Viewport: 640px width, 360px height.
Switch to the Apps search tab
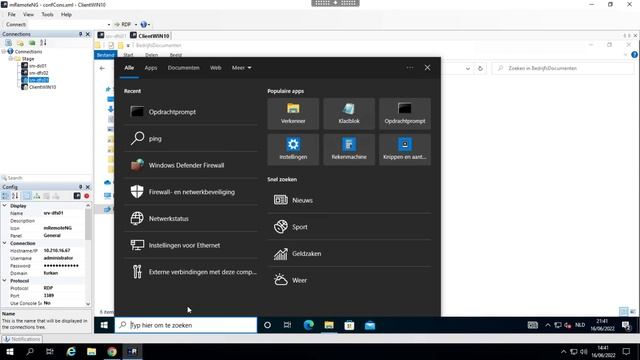[151, 68]
